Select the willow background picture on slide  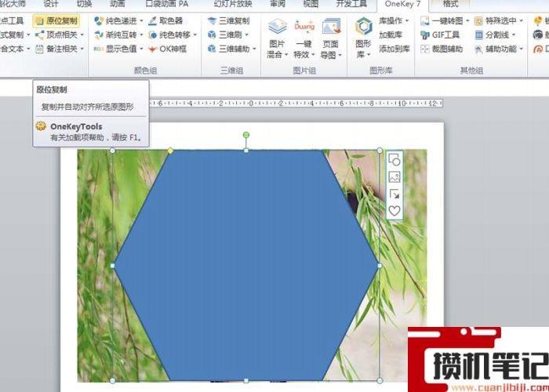[x=95, y=265]
